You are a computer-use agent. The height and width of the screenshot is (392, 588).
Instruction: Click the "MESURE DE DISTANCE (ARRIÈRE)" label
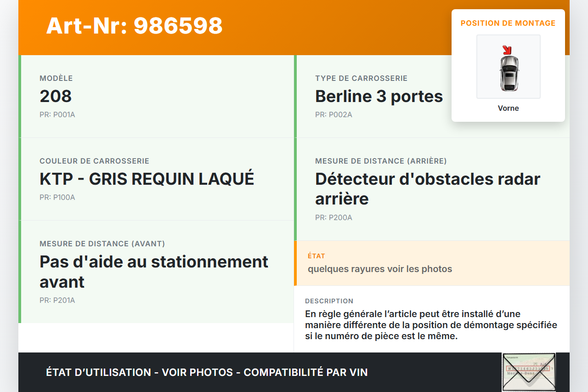point(381,161)
